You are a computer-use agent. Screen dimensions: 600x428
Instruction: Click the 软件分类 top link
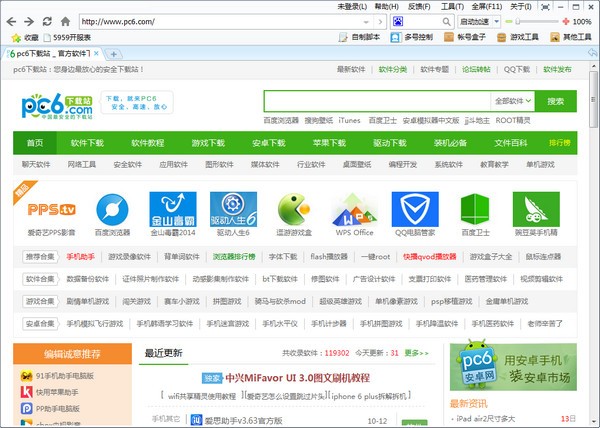[393, 69]
